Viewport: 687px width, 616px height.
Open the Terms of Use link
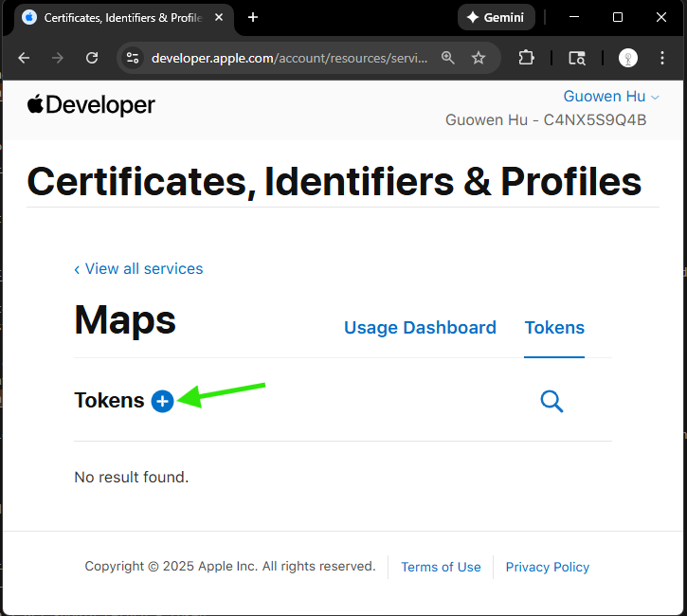(441, 567)
